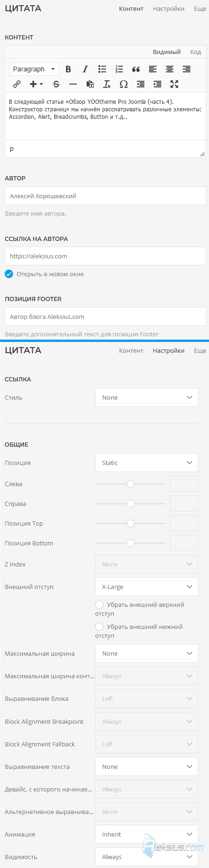Insert a horizontal line
The height and width of the screenshot is (868, 209).
pos(73,84)
